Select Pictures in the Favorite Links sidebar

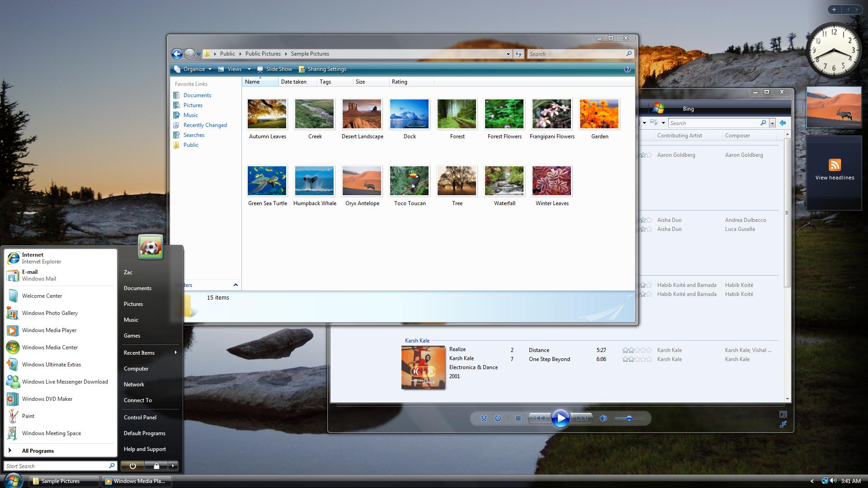click(193, 105)
